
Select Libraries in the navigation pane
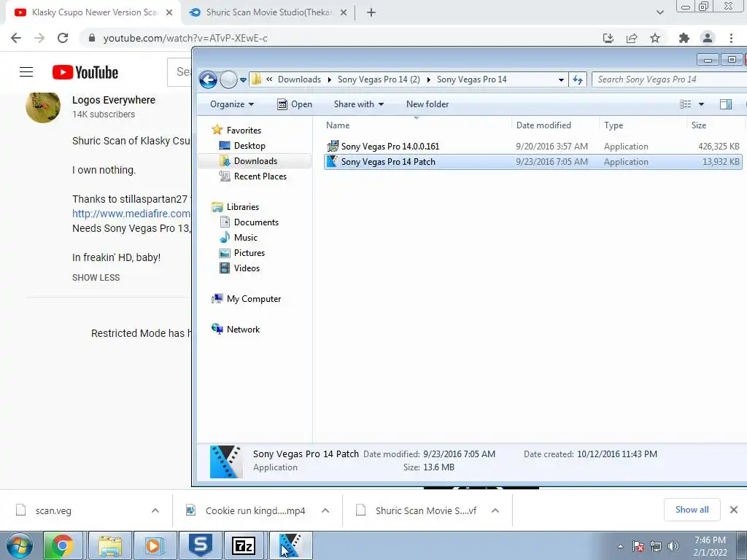point(242,206)
